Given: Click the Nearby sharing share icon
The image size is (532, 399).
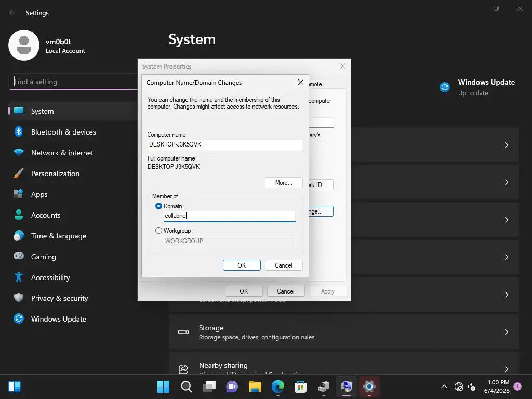Looking at the screenshot, I should coord(183,369).
